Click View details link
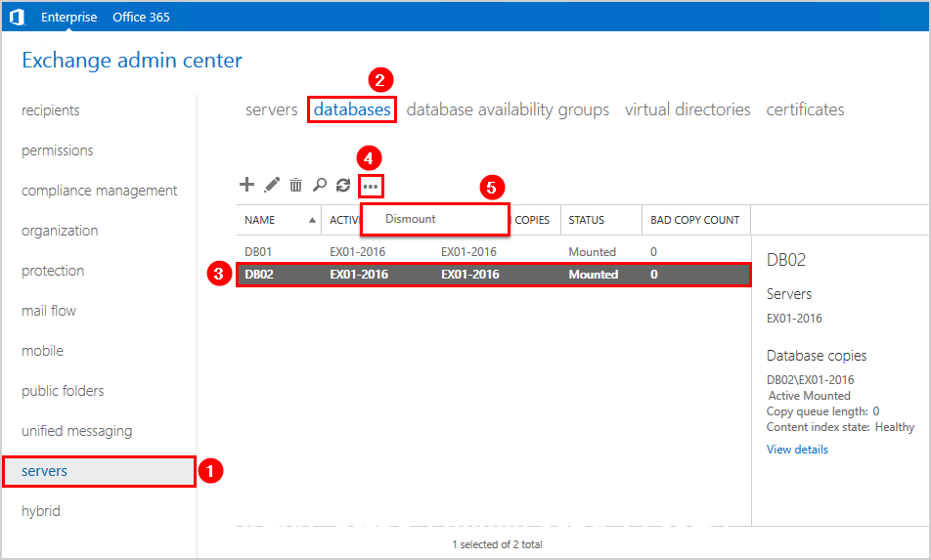The height and width of the screenshot is (560, 931). [x=797, y=450]
